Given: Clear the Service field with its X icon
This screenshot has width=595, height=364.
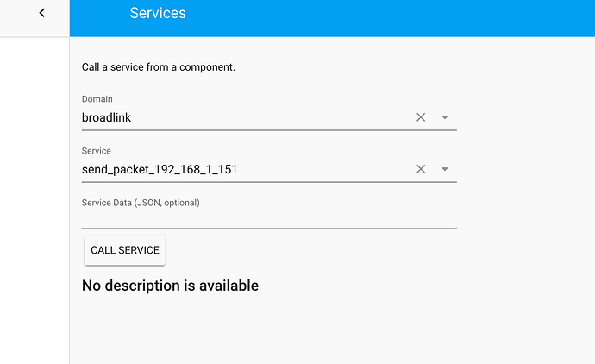Looking at the screenshot, I should coord(421,169).
